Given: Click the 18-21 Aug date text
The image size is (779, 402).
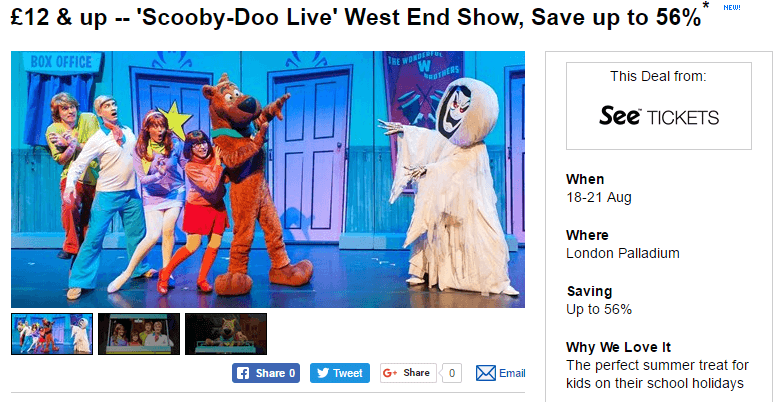Looking at the screenshot, I should point(599,197).
